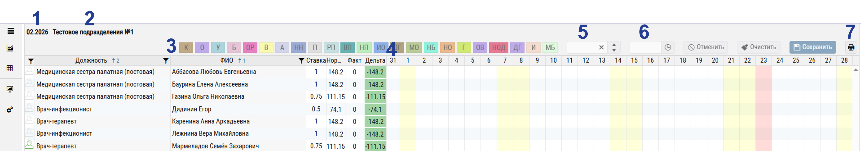Open the hamburger menu in the sidebar
The width and height of the screenshot is (868, 151).
tap(10, 31)
